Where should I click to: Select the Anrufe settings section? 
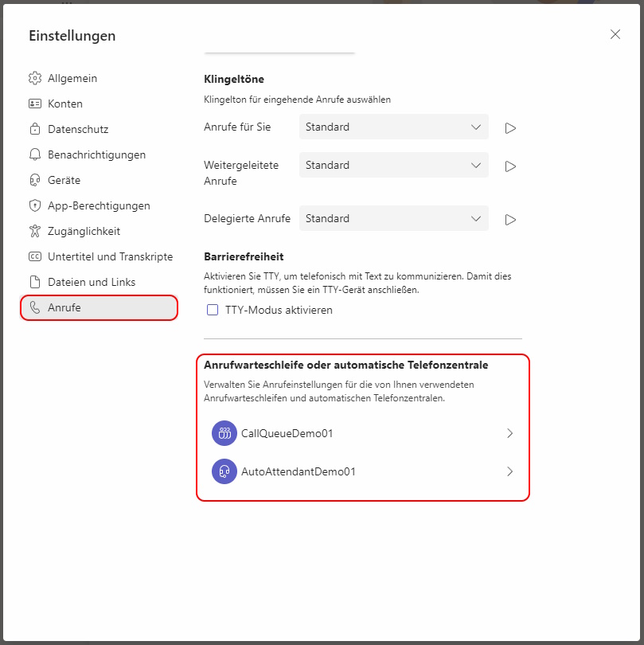pos(99,307)
